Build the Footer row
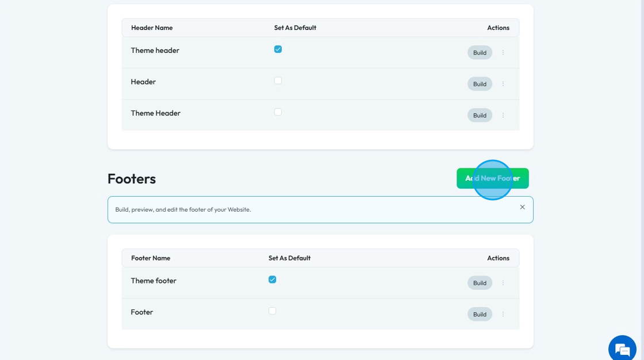Viewport: 644px width, 360px height. tap(480, 315)
